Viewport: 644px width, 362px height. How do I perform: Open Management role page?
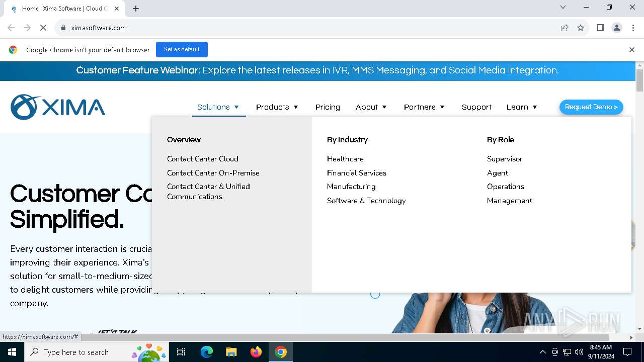(510, 201)
